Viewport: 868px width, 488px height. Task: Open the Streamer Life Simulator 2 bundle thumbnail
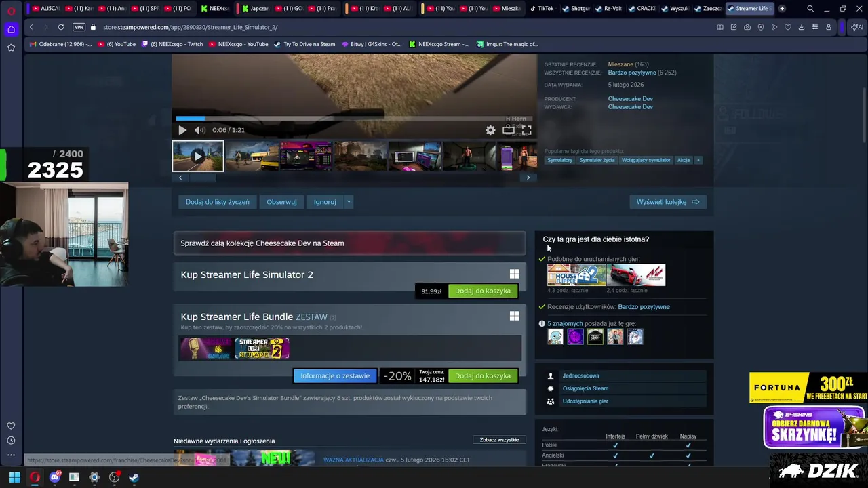[262, 348]
